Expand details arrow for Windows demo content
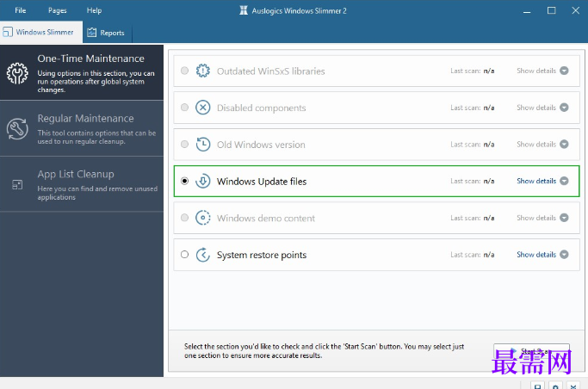 565,218
